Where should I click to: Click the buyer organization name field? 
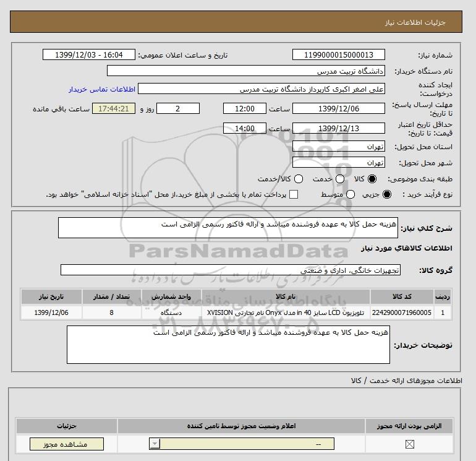(x=246, y=71)
